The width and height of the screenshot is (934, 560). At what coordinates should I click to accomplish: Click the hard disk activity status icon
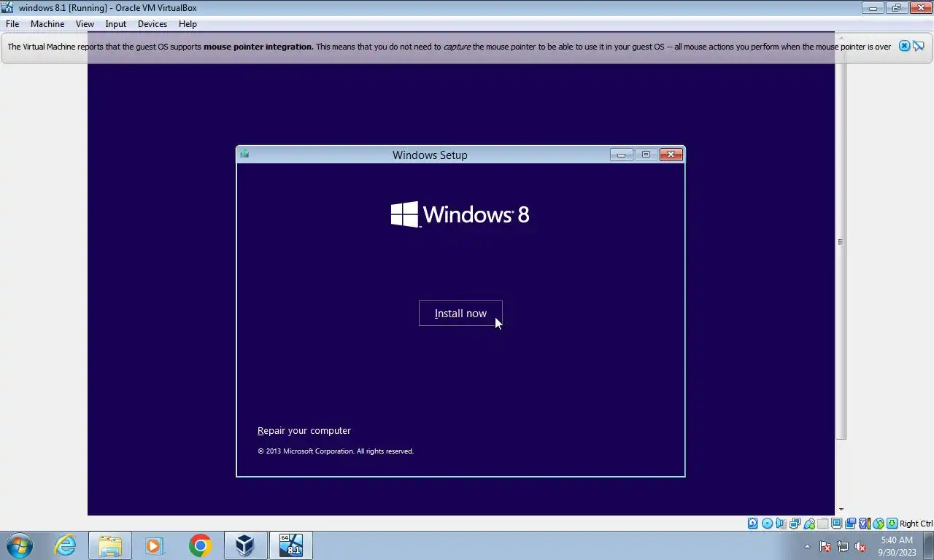tap(752, 524)
